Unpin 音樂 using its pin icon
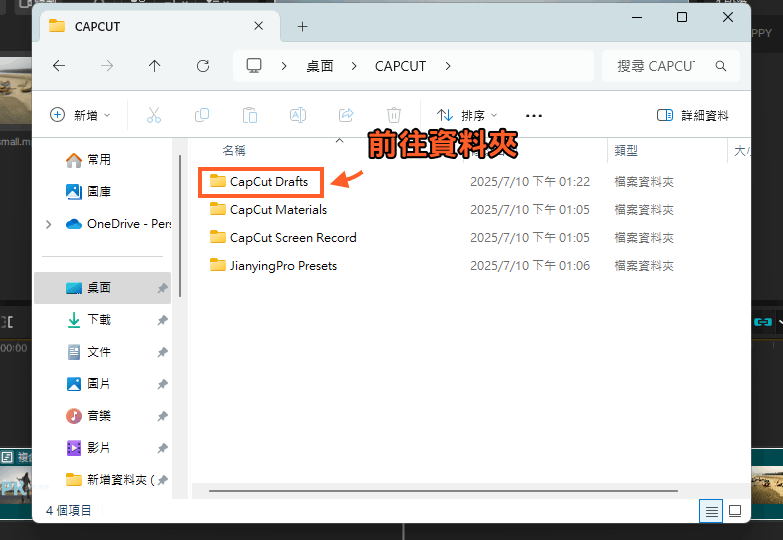The width and height of the screenshot is (783, 540). tap(162, 416)
